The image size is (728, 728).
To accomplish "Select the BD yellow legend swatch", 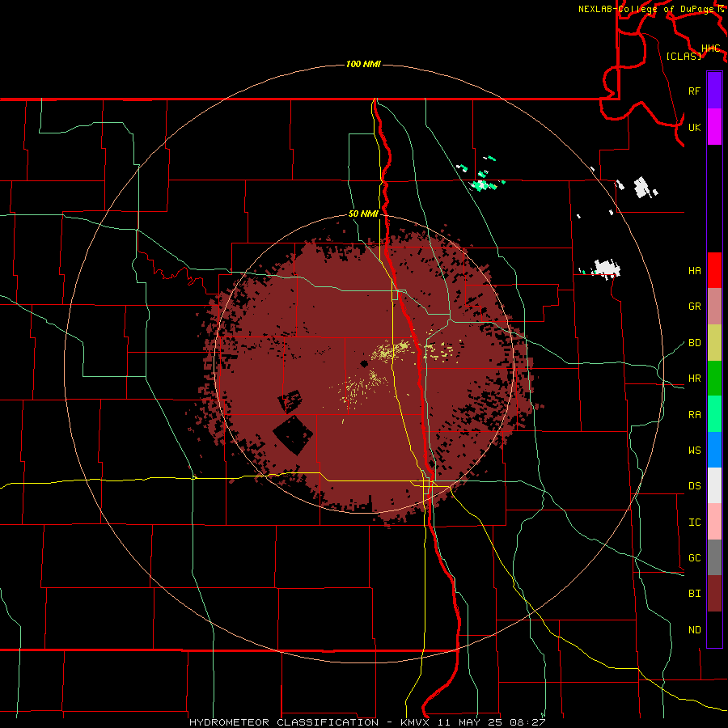I will (714, 342).
